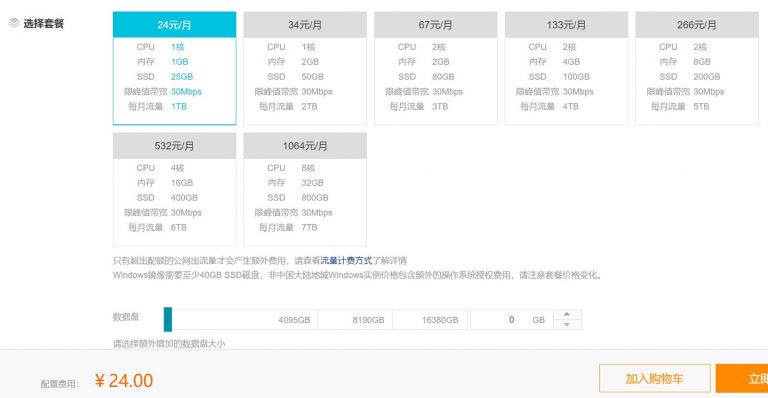
Task: Choose the 133元/月 package
Action: click(566, 69)
